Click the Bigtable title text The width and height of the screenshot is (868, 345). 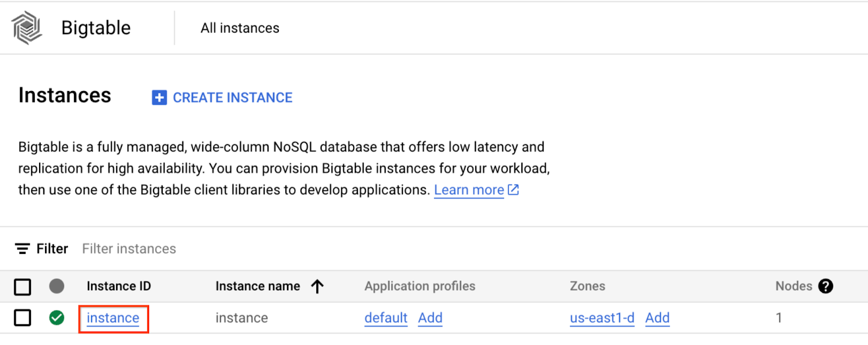96,28
